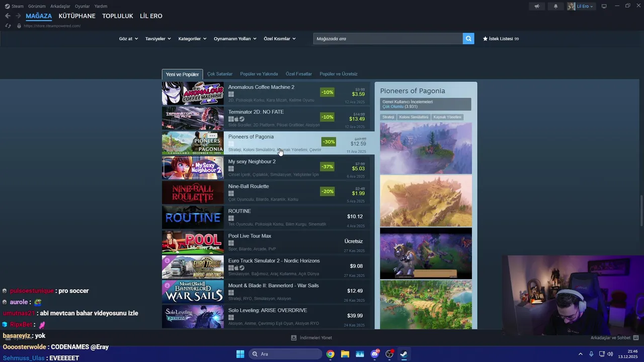Open the MAĞAZA store section
The image size is (644, 362).
click(39, 16)
